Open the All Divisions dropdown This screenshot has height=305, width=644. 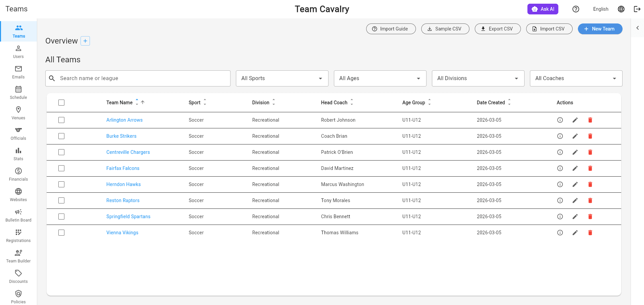pos(478,78)
